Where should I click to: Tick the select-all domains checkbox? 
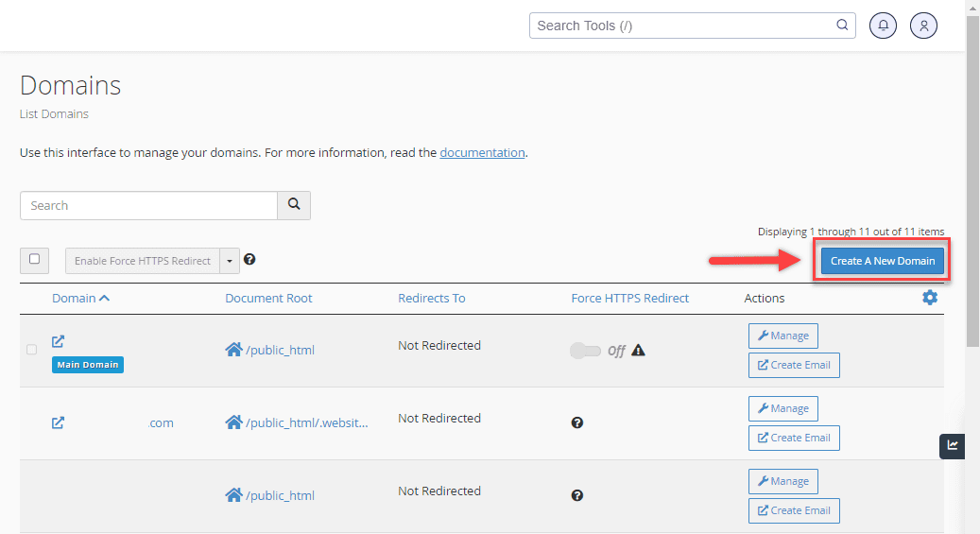(x=34, y=259)
